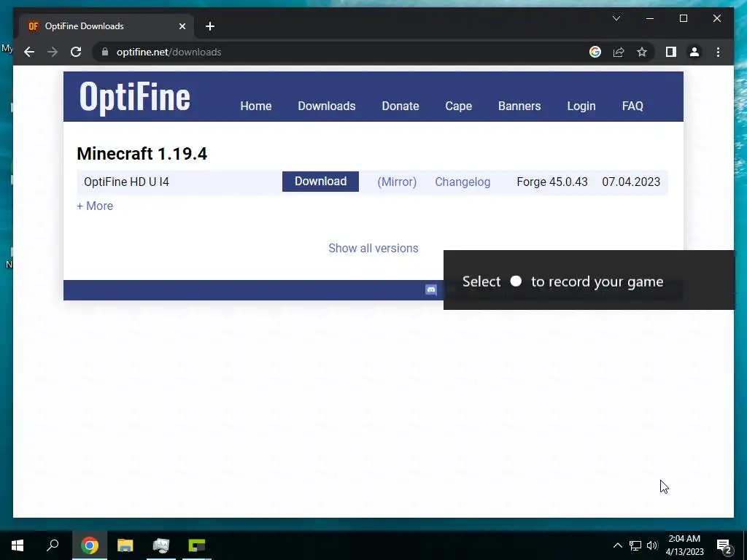Close the OptiFine Downloads tab
Viewport: 747px width, 560px height.
tap(182, 26)
